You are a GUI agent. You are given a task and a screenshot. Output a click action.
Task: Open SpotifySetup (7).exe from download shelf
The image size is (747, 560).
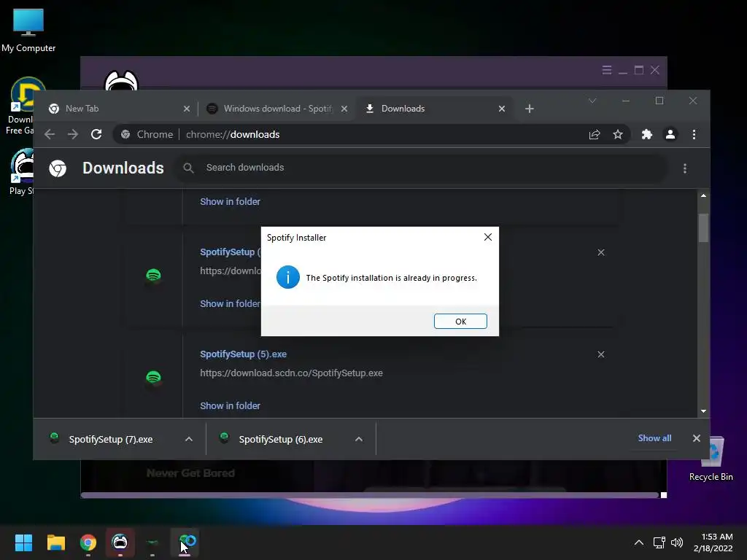tap(111, 439)
